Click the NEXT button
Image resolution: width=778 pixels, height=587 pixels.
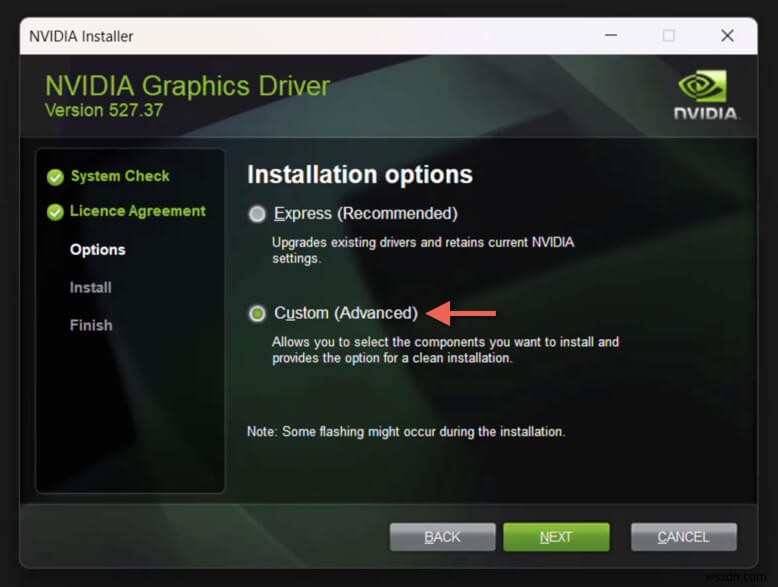(x=556, y=537)
